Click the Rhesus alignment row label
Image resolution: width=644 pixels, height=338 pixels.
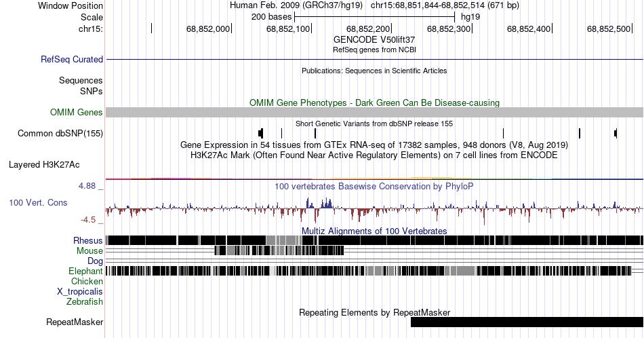coord(88,240)
